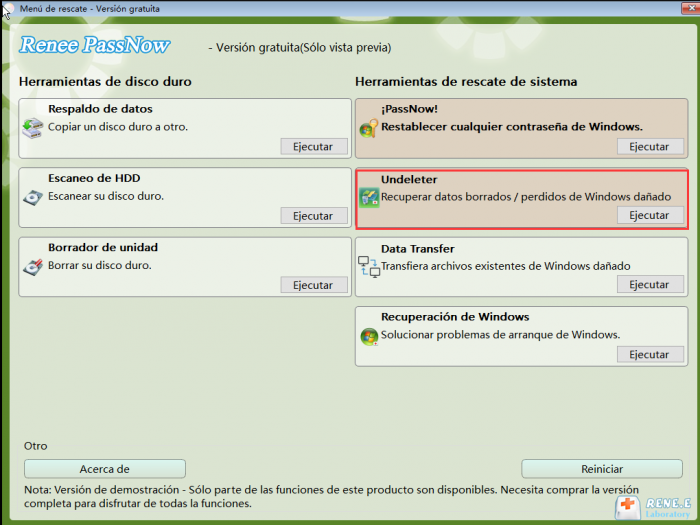The image size is (700, 525).
Task: Run the Escaneo de HDD tool
Action: (x=314, y=216)
